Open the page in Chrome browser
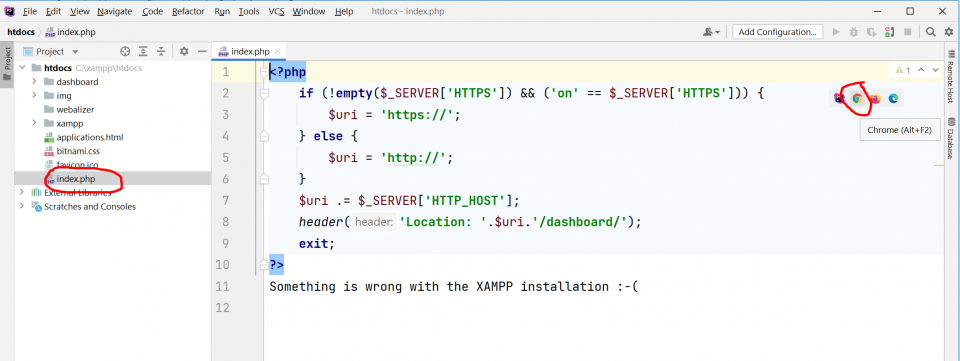Viewport: 960px width, 361px height. point(857,98)
